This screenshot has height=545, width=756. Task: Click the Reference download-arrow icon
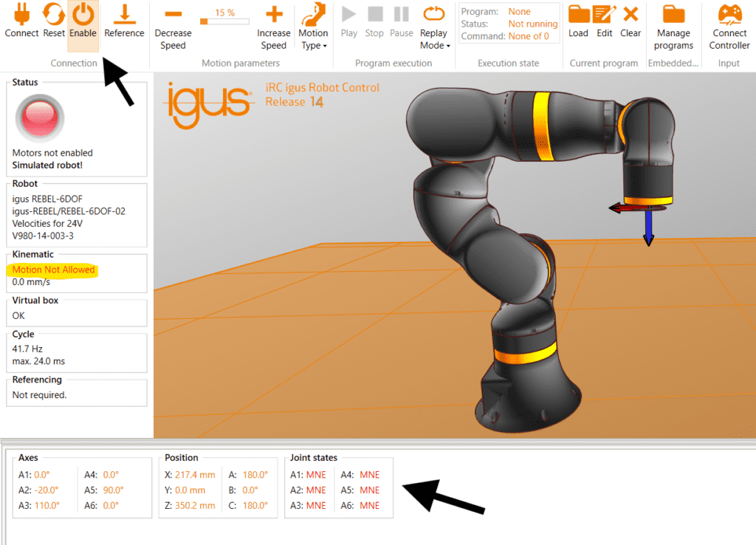coord(124,15)
